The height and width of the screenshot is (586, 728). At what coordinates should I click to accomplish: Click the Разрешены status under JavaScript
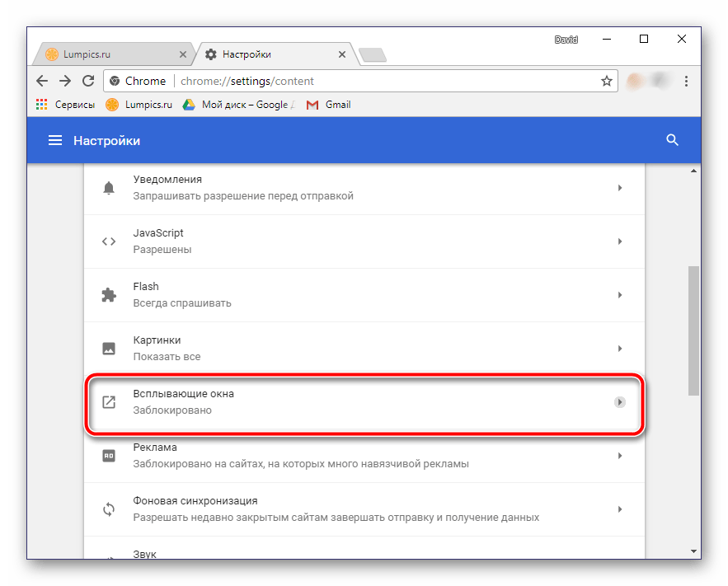pos(162,250)
